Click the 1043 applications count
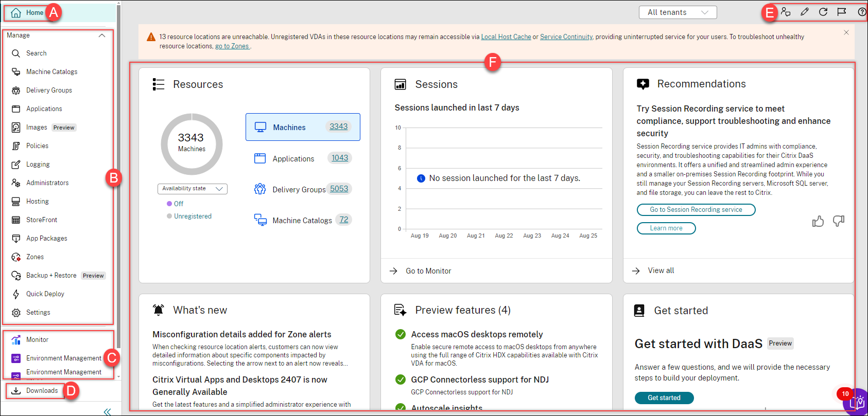This screenshot has height=416, width=868. point(340,158)
